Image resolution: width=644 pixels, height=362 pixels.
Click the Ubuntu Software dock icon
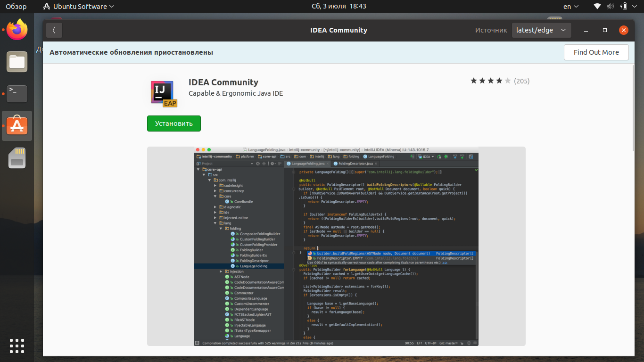click(17, 126)
